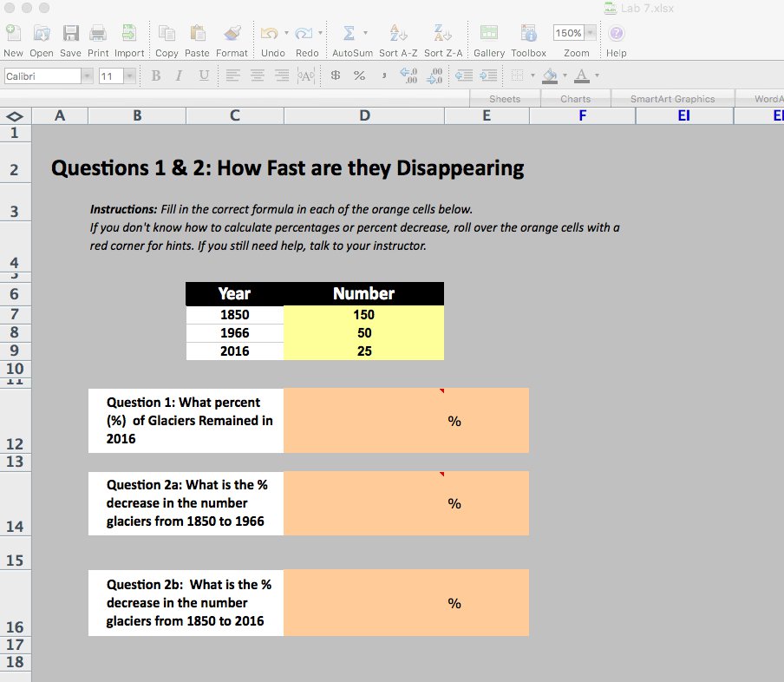Open the font size dropdown arrow
Image resolution: width=784 pixels, height=682 pixels.
(x=130, y=76)
